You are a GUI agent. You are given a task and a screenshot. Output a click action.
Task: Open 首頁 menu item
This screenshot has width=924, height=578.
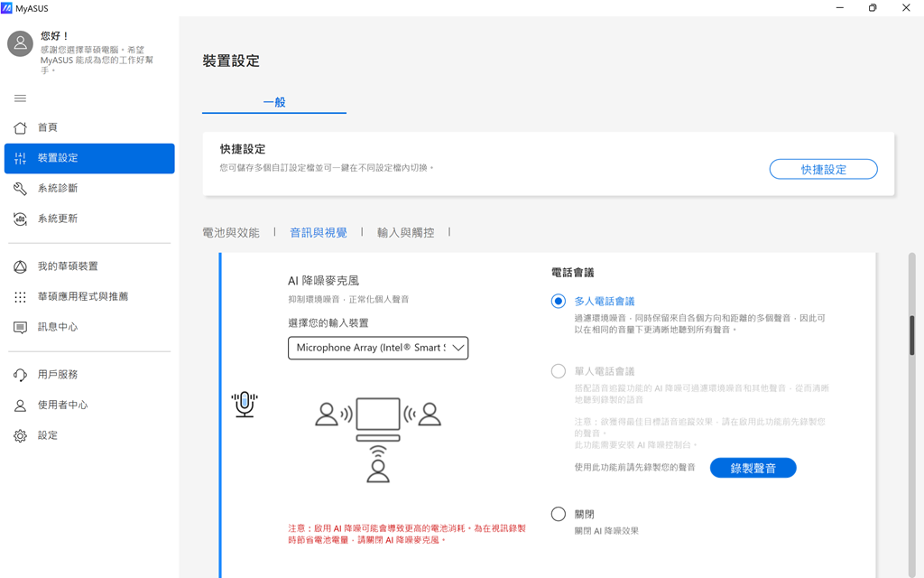[89, 127]
